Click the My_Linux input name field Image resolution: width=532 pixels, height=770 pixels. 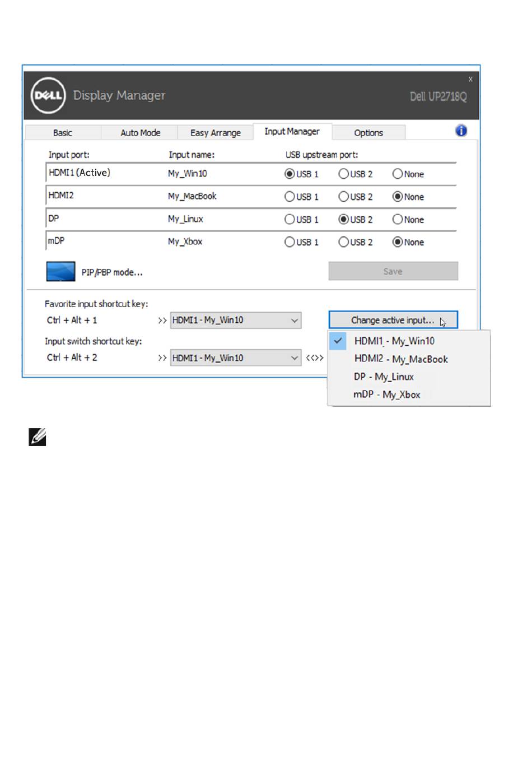click(185, 219)
